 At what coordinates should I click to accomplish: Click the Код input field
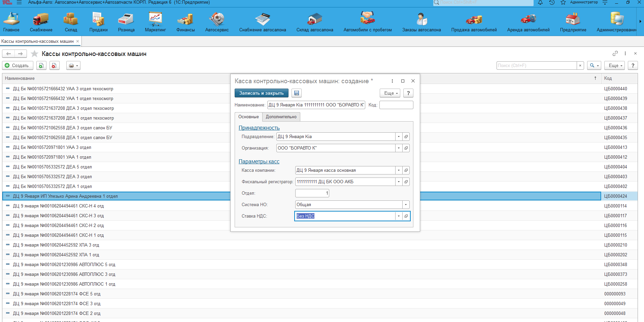pos(396,105)
